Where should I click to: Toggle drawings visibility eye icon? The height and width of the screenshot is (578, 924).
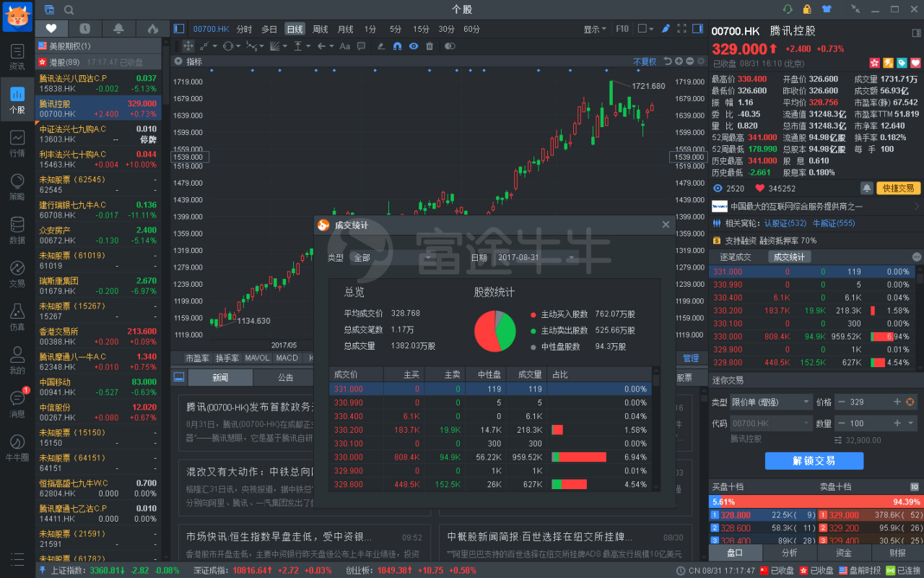414,46
